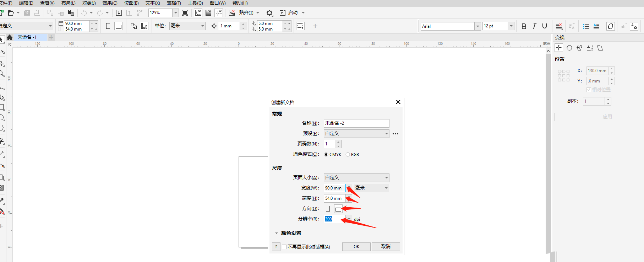Viewport: 644px width, 262px height.
Task: Open the 毫米 units dropdown in dialog
Action: point(371,188)
